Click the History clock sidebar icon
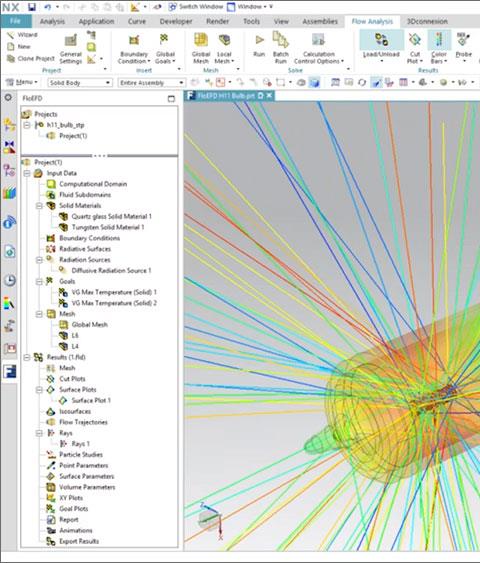 [x=10, y=280]
